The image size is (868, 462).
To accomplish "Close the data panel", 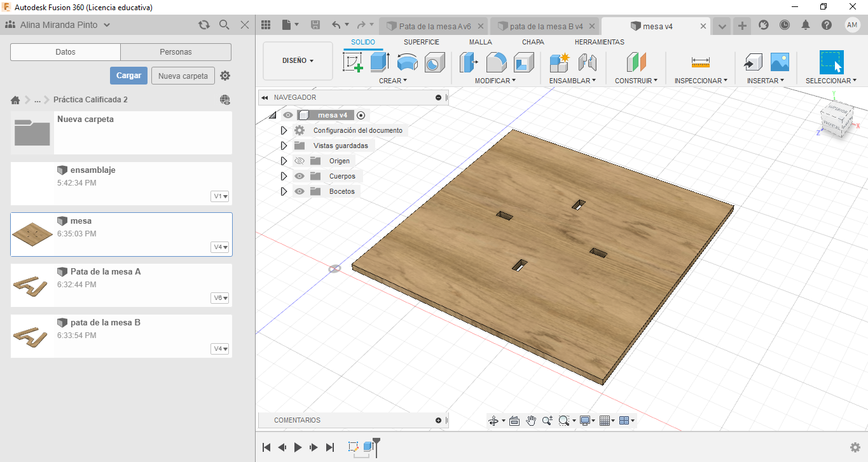I will [x=245, y=25].
